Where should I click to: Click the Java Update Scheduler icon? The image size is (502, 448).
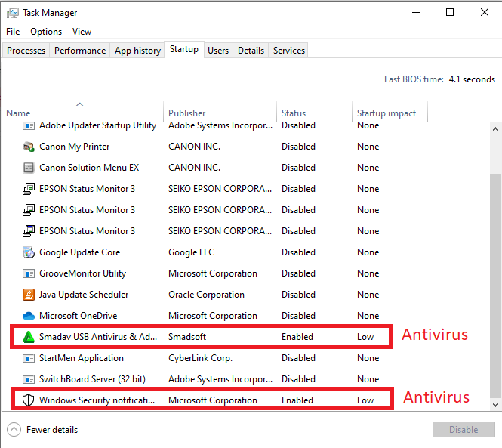[29, 295]
